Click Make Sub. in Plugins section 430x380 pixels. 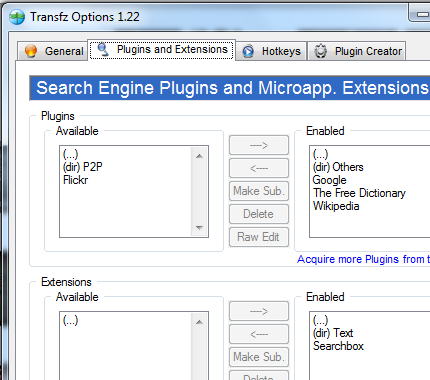coord(259,191)
